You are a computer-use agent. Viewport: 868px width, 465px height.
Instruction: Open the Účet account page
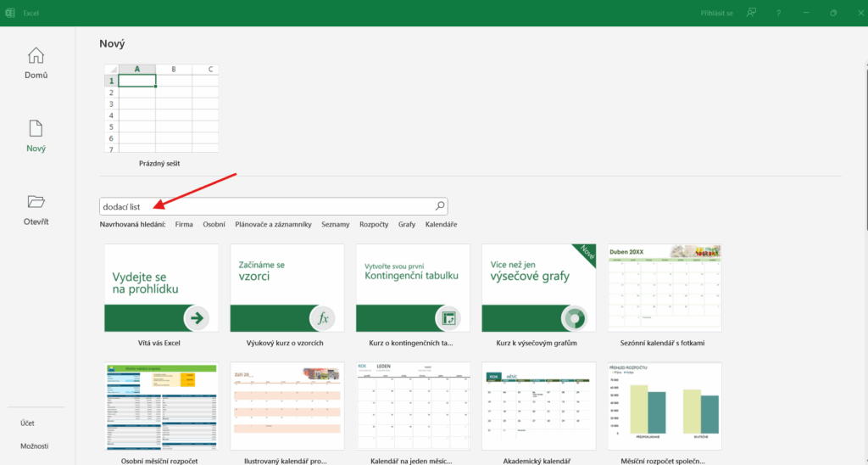click(28, 423)
